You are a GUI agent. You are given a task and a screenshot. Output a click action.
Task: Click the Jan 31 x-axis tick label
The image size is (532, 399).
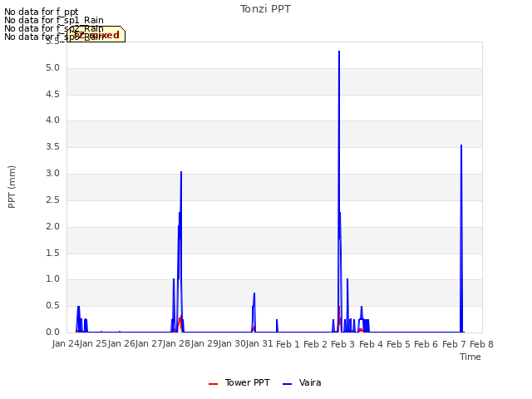coord(259,344)
